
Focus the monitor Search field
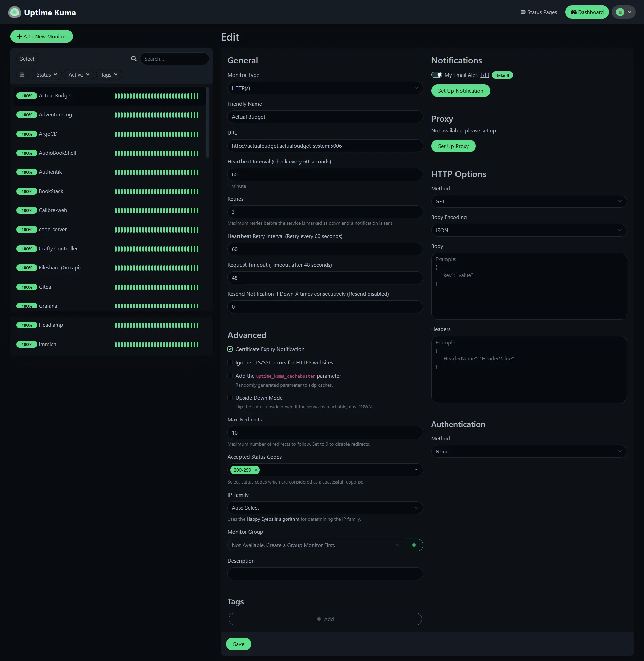[x=174, y=59]
